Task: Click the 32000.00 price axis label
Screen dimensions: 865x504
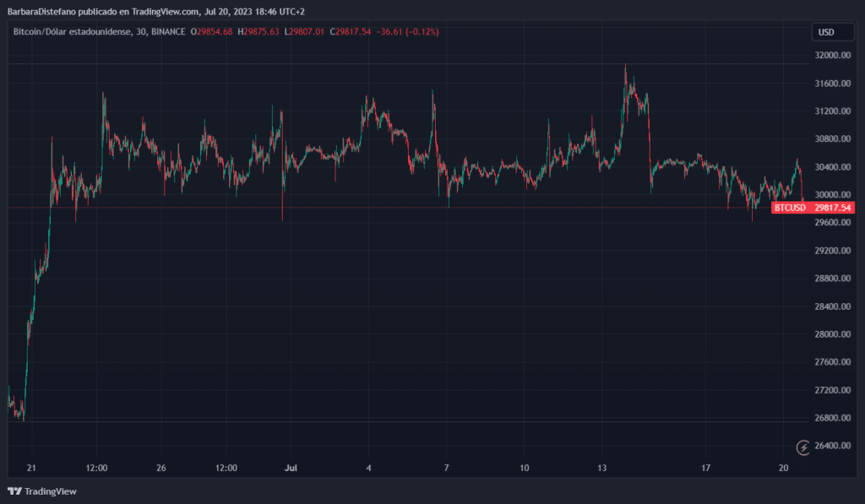Action: pos(830,56)
